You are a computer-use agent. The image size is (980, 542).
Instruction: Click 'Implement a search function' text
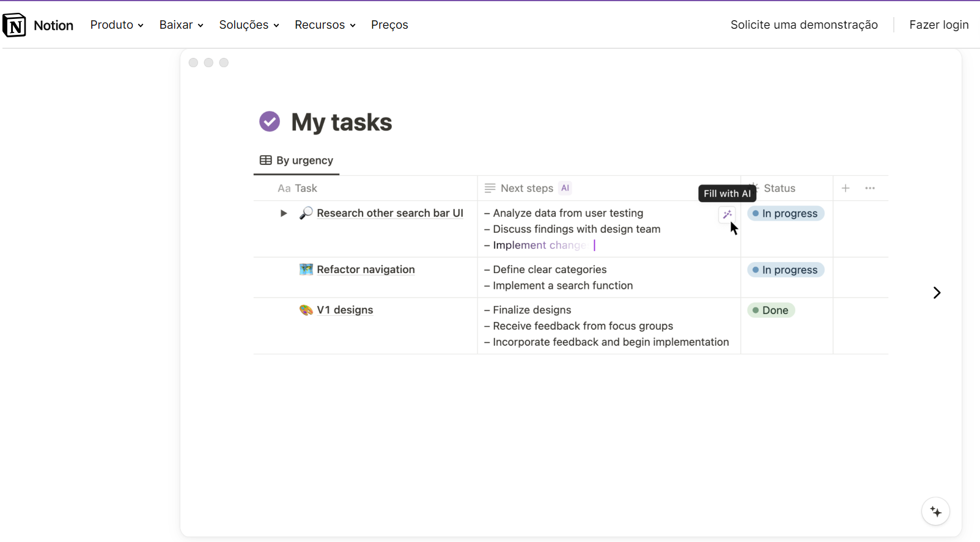click(562, 285)
